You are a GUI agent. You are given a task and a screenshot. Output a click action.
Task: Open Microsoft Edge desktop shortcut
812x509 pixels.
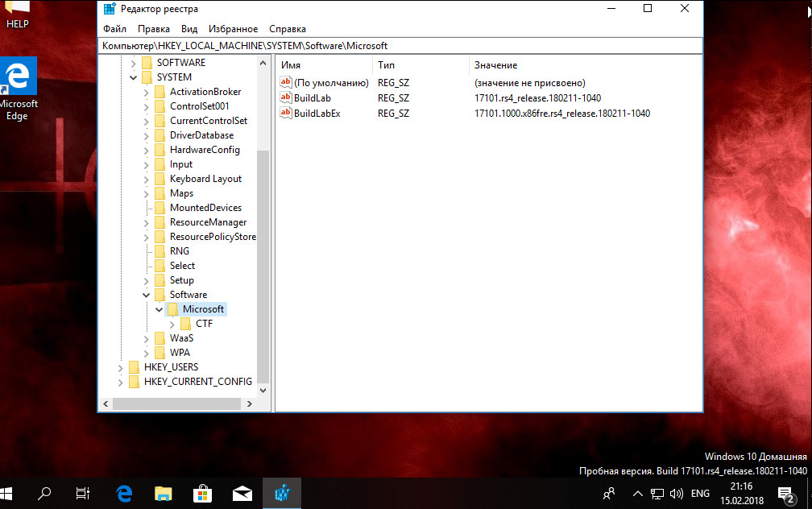pos(18,88)
